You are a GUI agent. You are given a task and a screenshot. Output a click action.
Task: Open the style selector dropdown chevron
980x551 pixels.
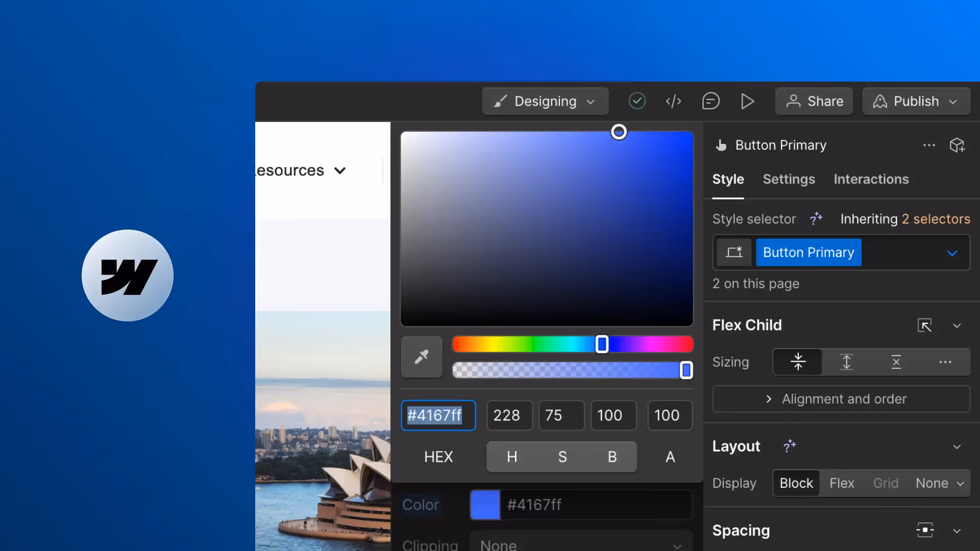point(952,253)
